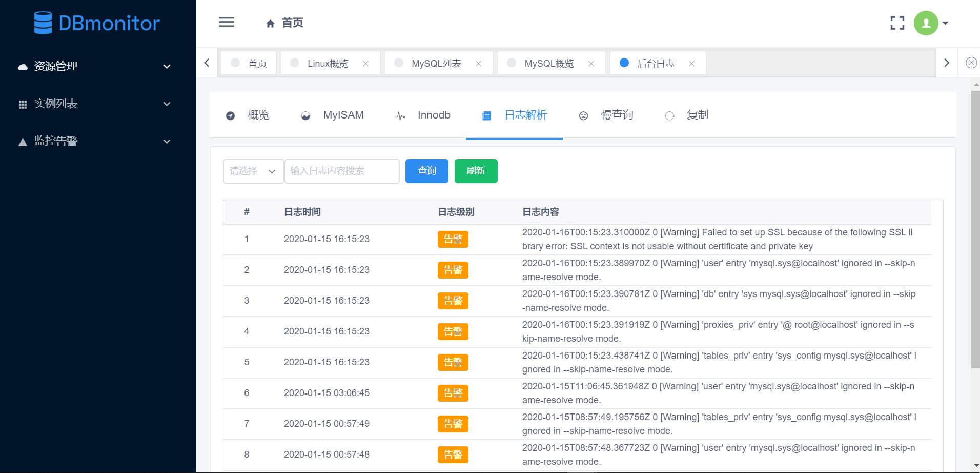The height and width of the screenshot is (473, 980).
Task: Open the 复制 section tab
Action: click(x=686, y=115)
